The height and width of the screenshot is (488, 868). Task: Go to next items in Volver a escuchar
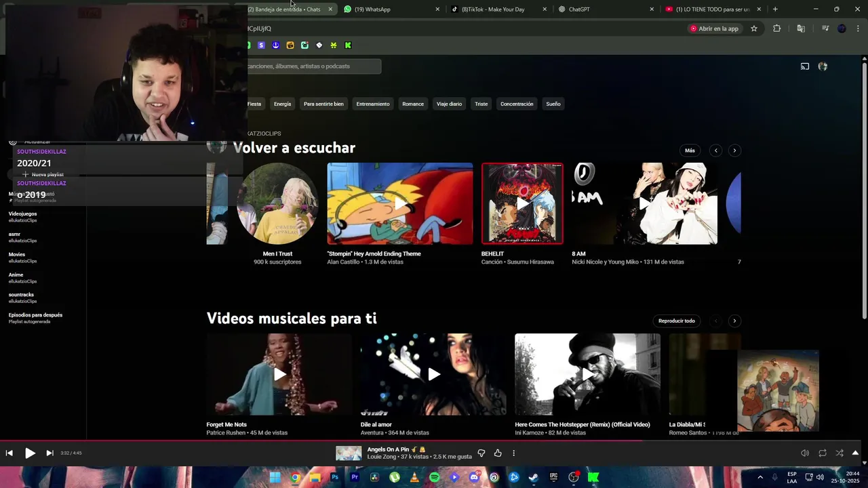(734, 150)
